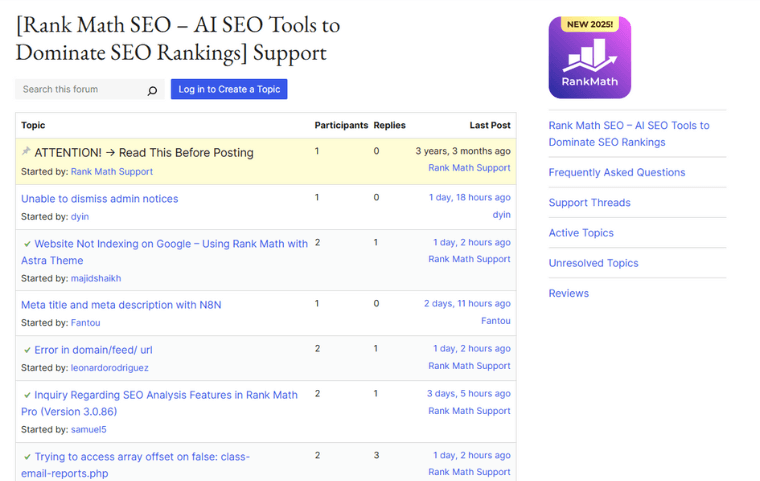Open last post time on Error in domain/feed row
The image size is (760, 481).
point(472,349)
